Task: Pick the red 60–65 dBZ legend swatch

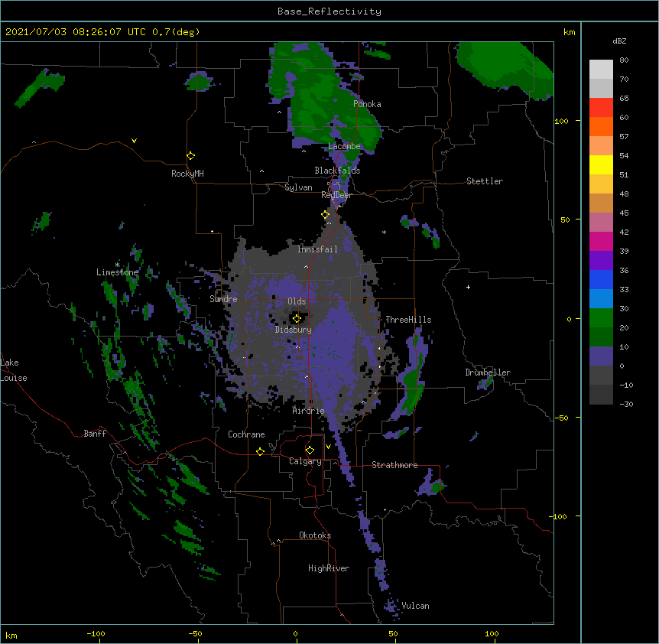Action: (x=601, y=108)
